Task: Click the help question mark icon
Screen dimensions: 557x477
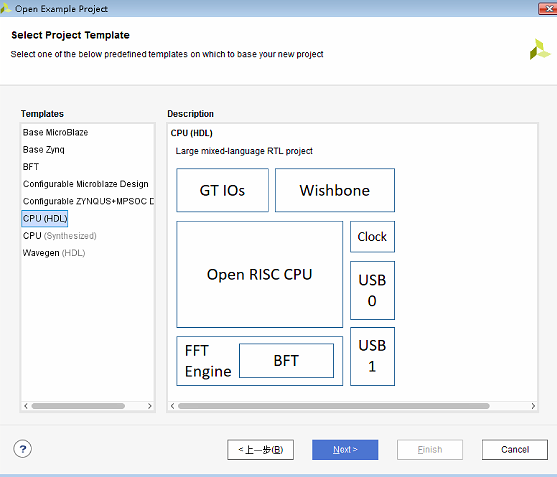Action: point(22,449)
